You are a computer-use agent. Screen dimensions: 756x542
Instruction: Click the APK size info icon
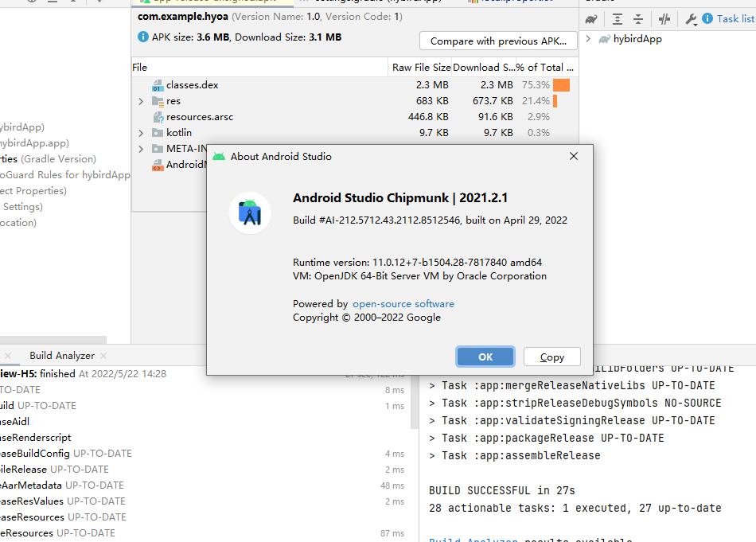(x=143, y=37)
